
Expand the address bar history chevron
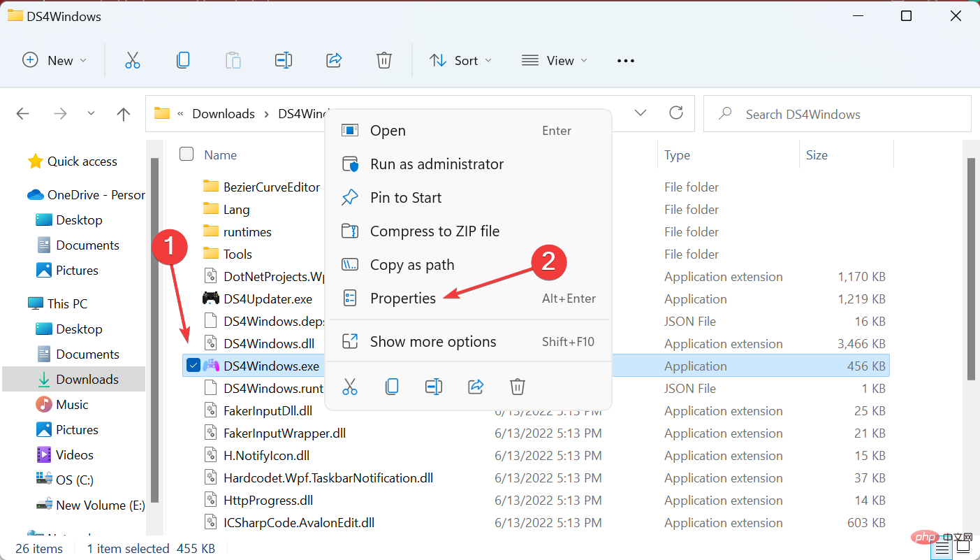[x=641, y=113]
